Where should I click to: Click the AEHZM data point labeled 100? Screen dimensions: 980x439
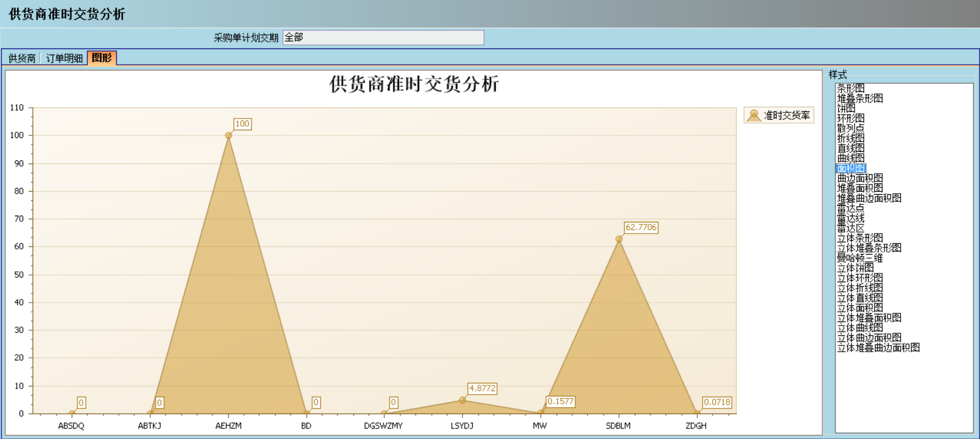pyautogui.click(x=229, y=135)
